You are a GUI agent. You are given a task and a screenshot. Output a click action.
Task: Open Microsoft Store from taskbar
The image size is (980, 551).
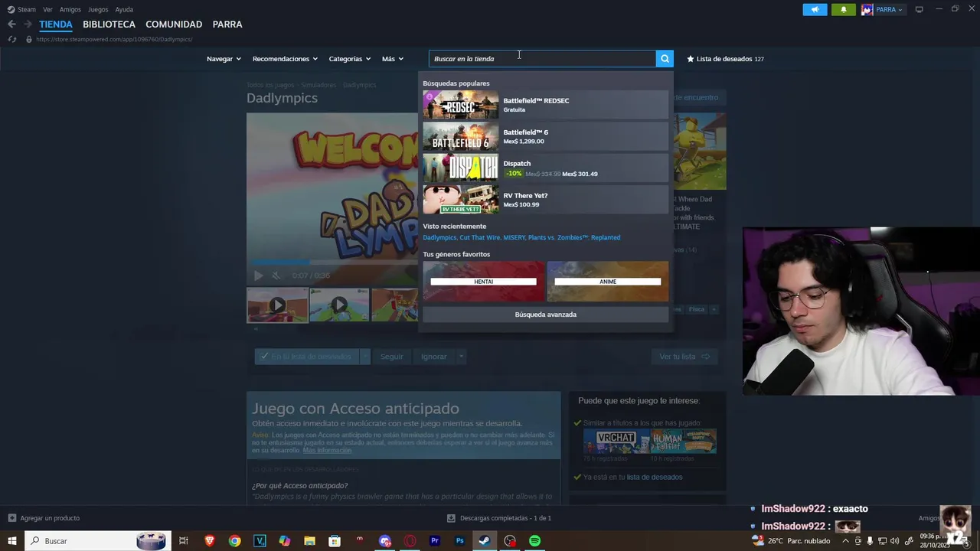coord(335,541)
